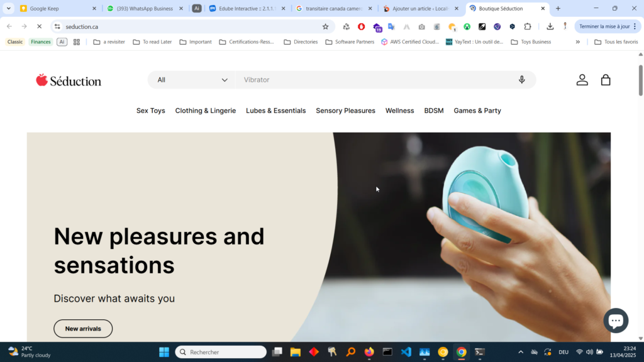
Task: Click the New arrivals button
Action: coord(83,329)
